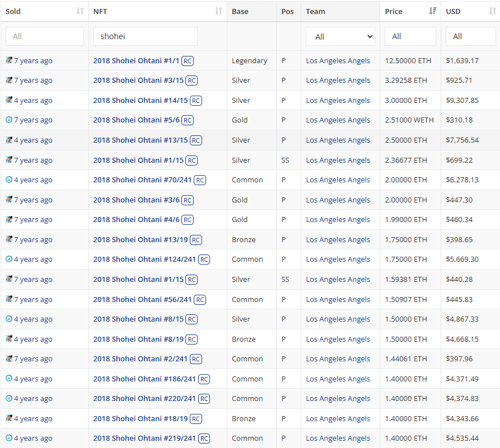Open the 2018 Shohei Ohtani #1/1 link
Viewport: 500px width, 448px height.
click(x=136, y=60)
